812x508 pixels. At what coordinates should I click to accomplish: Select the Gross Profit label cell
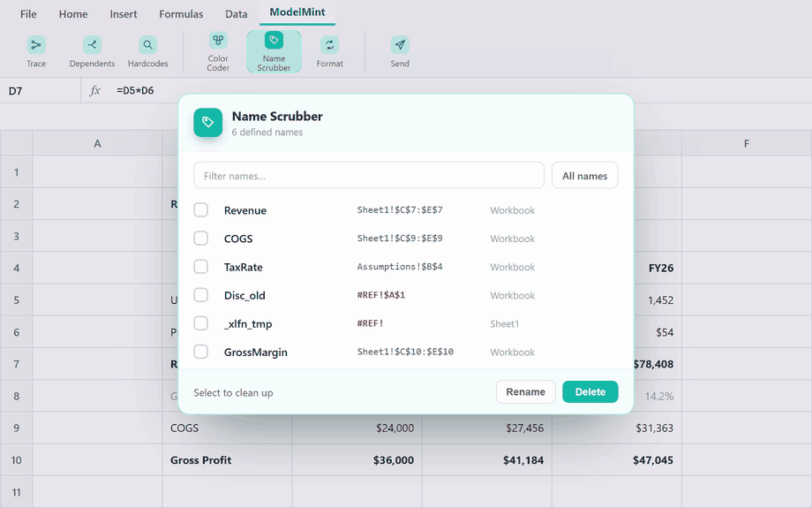pyautogui.click(x=228, y=460)
